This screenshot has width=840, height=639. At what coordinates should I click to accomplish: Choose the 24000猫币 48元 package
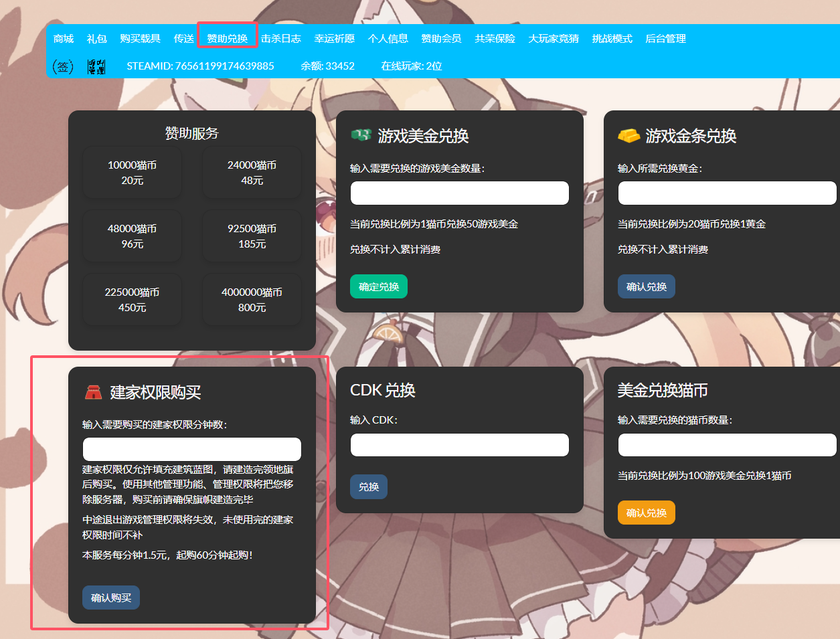(252, 173)
